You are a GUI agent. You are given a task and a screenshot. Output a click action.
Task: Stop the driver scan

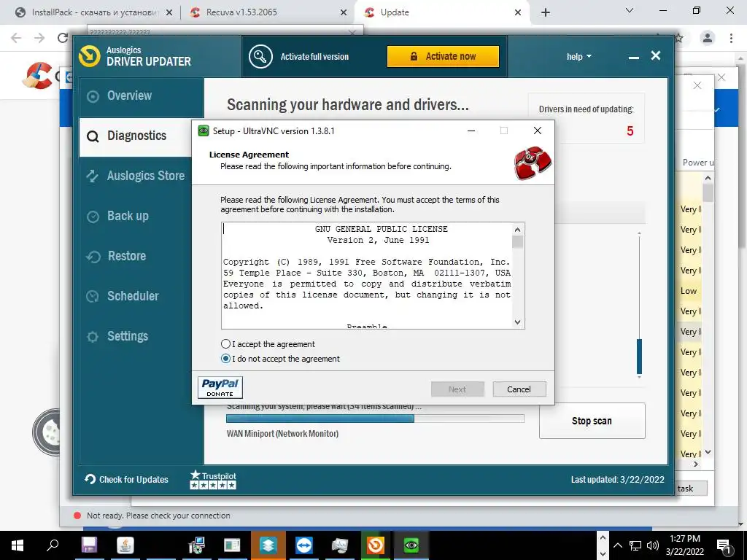[592, 421]
